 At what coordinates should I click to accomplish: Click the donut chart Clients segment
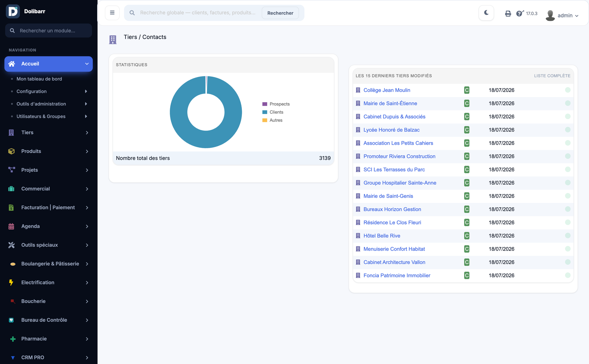coord(206,140)
